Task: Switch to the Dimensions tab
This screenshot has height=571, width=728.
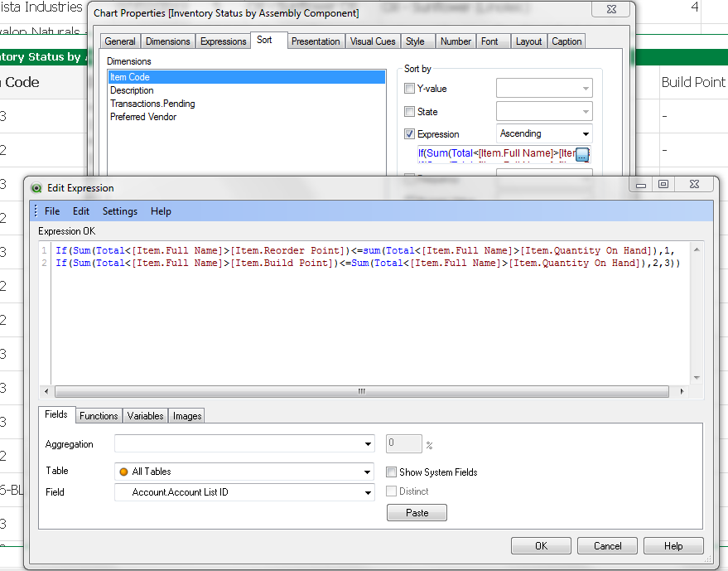Action: coord(167,41)
